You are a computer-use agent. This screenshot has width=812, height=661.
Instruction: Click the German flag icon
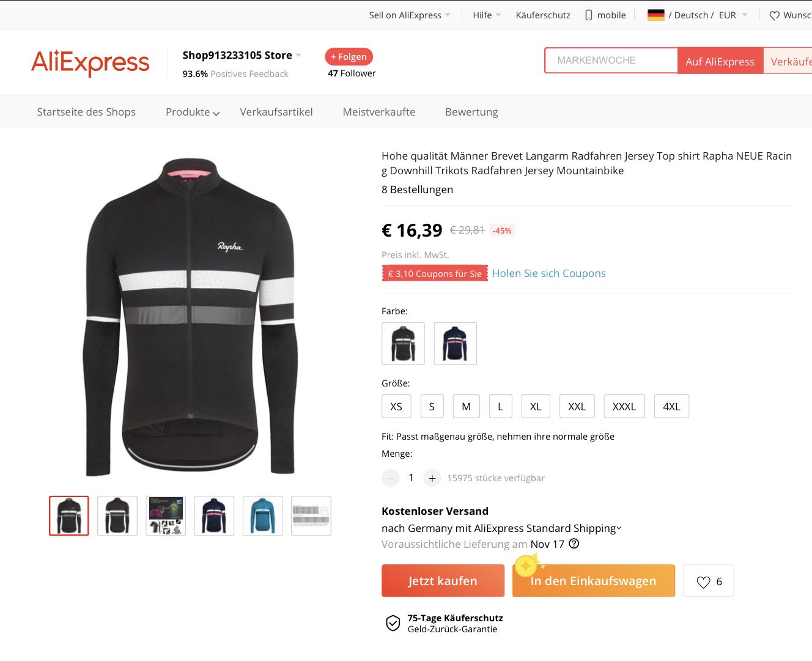(655, 15)
